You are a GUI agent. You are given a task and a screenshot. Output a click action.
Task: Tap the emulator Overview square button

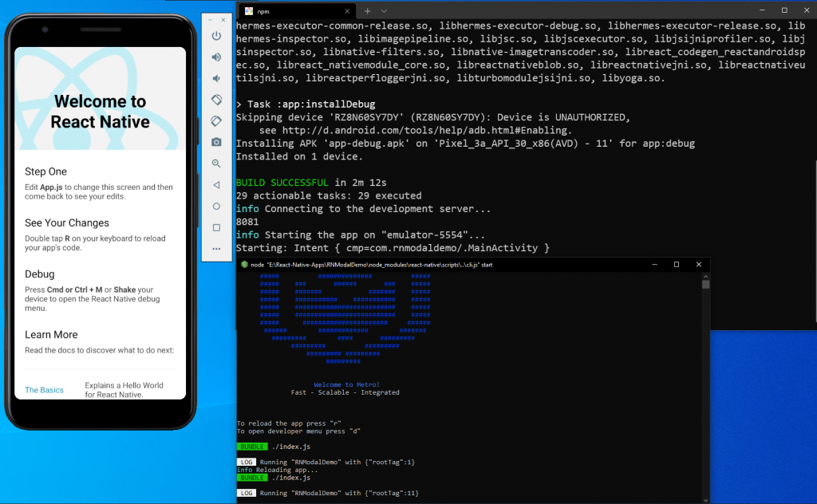[216, 227]
